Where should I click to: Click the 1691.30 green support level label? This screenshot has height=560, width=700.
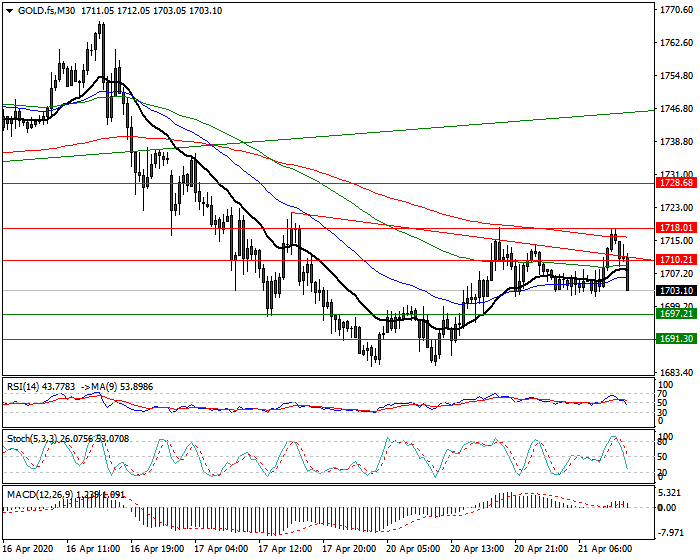point(676,339)
